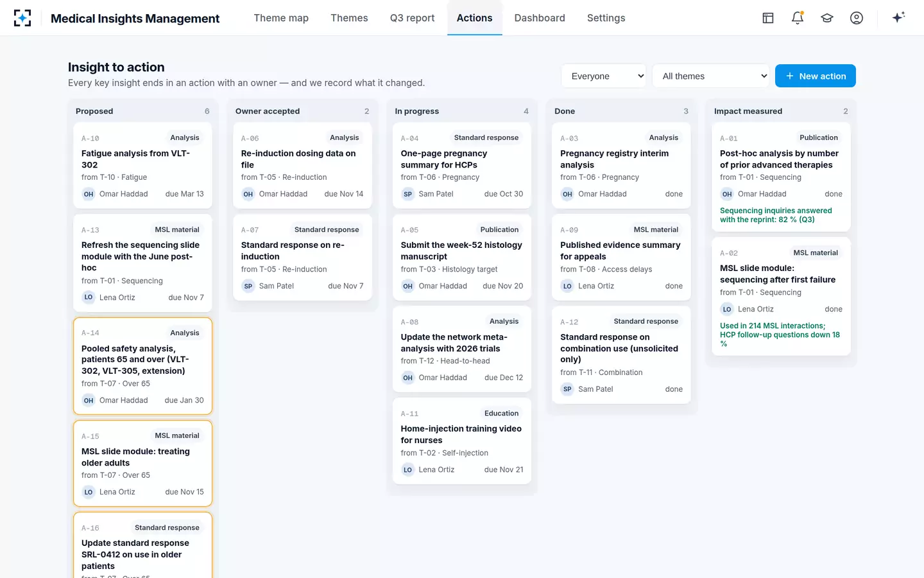Click the OH avatar on card A-03
Image resolution: width=924 pixels, height=578 pixels.
coord(567,194)
